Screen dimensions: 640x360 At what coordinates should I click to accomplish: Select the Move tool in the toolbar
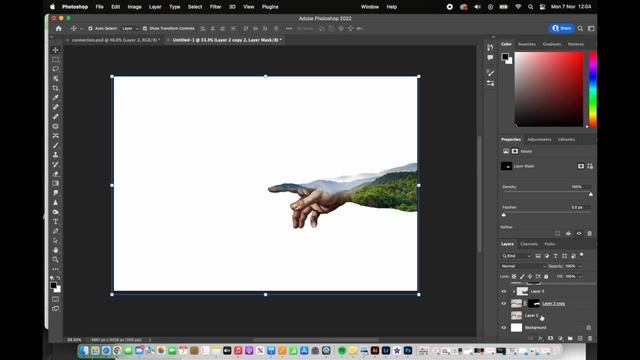coord(56,50)
